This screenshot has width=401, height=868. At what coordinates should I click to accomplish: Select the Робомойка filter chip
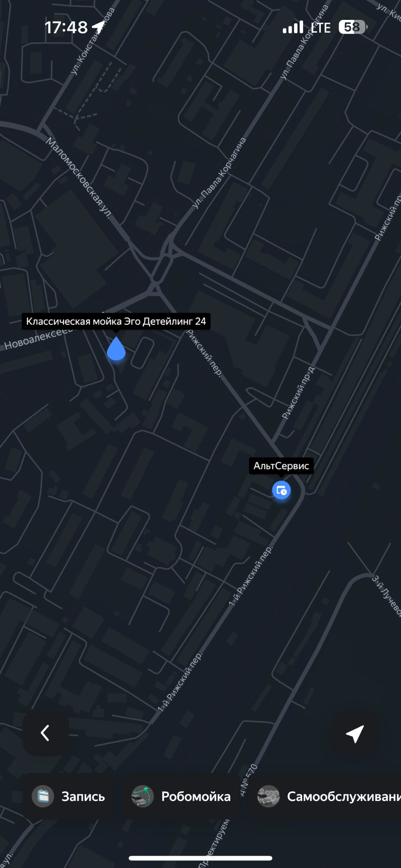click(181, 796)
